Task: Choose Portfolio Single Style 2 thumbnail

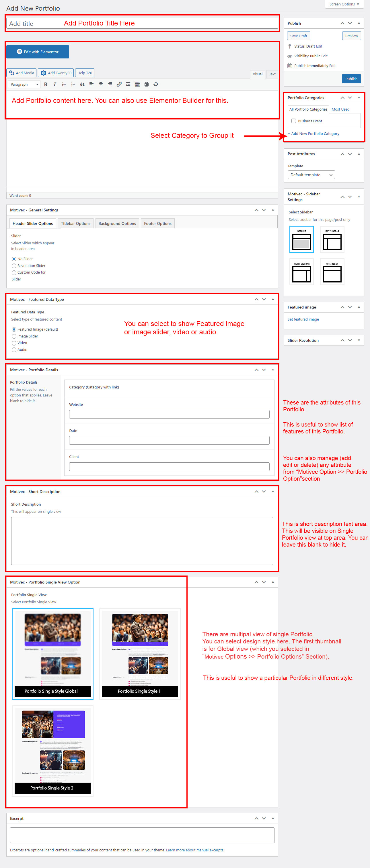Action: click(x=52, y=751)
